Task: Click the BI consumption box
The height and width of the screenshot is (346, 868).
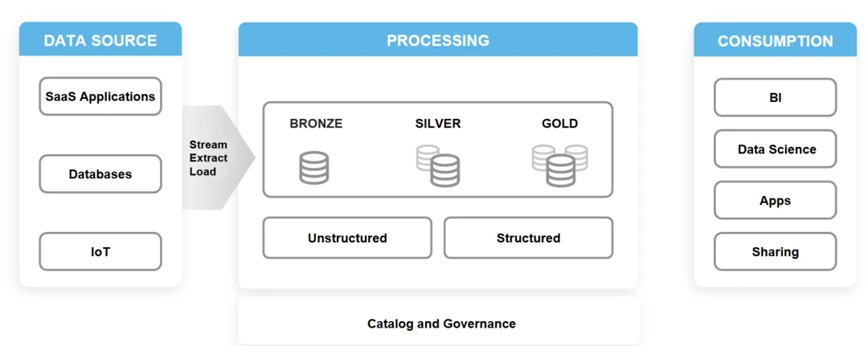Action: [775, 98]
